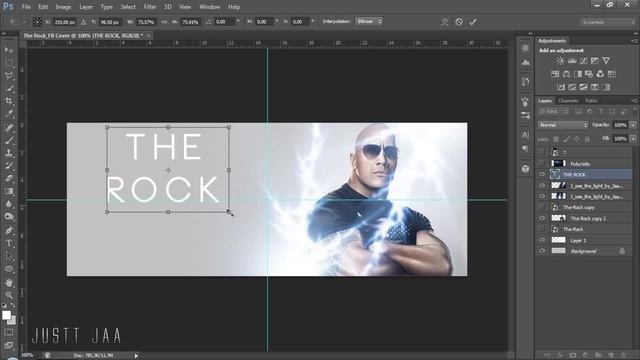Show the Futuristic layer
The image size is (640, 360).
(542, 163)
